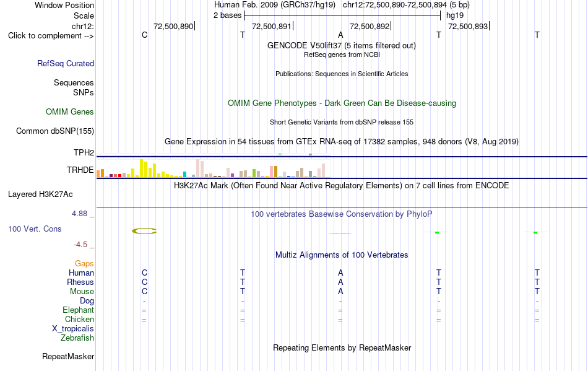
Task: Click the 'TRHDE' gene label
Action: [80, 170]
